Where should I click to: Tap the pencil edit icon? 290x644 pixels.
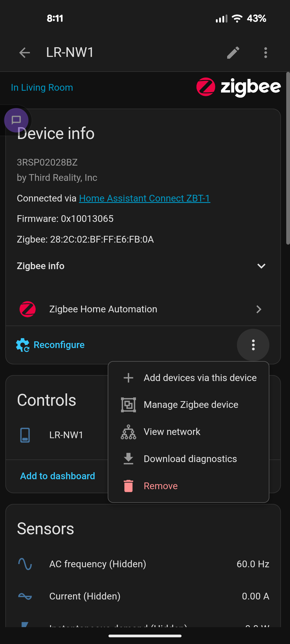[x=233, y=53]
